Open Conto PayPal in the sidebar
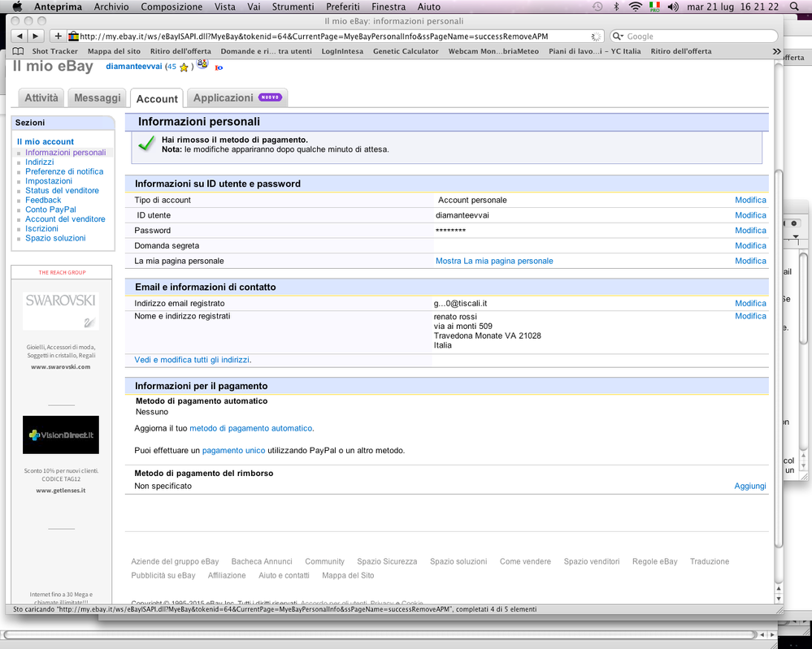 click(x=50, y=210)
